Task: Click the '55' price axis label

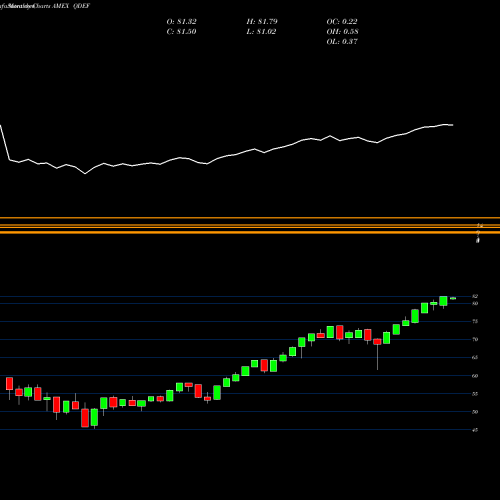Action: (475, 394)
